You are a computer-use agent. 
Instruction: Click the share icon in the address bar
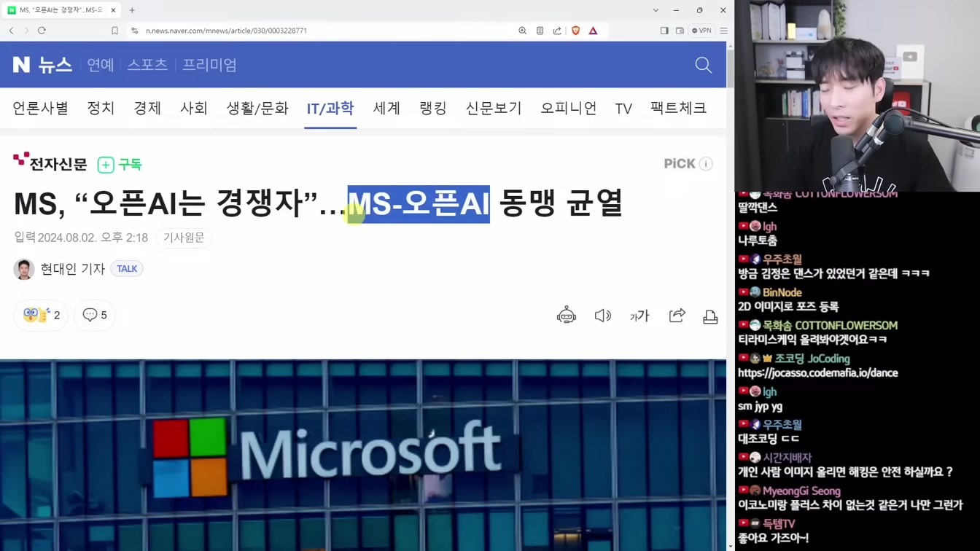tap(557, 31)
